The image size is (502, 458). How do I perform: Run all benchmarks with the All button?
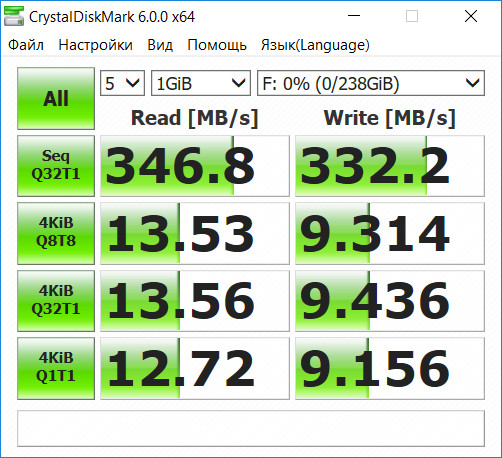(x=56, y=98)
